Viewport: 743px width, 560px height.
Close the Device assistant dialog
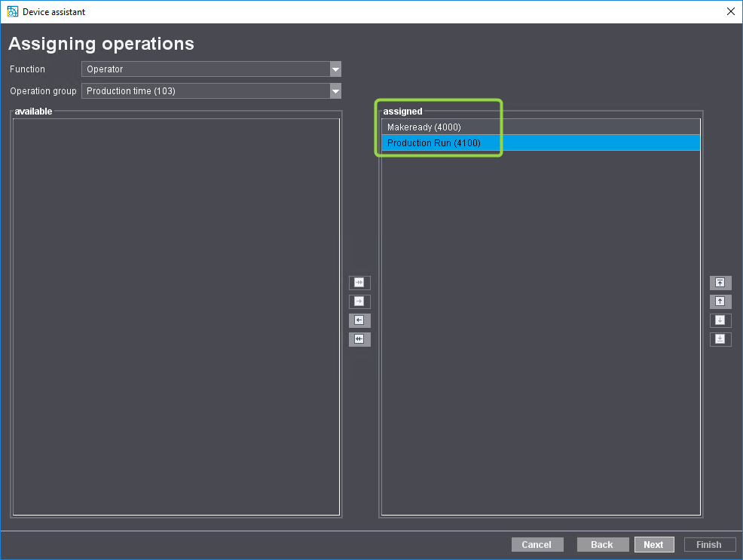point(729,11)
